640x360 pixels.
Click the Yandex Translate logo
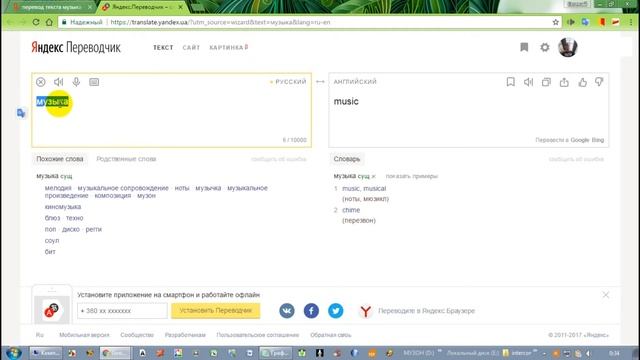76,47
